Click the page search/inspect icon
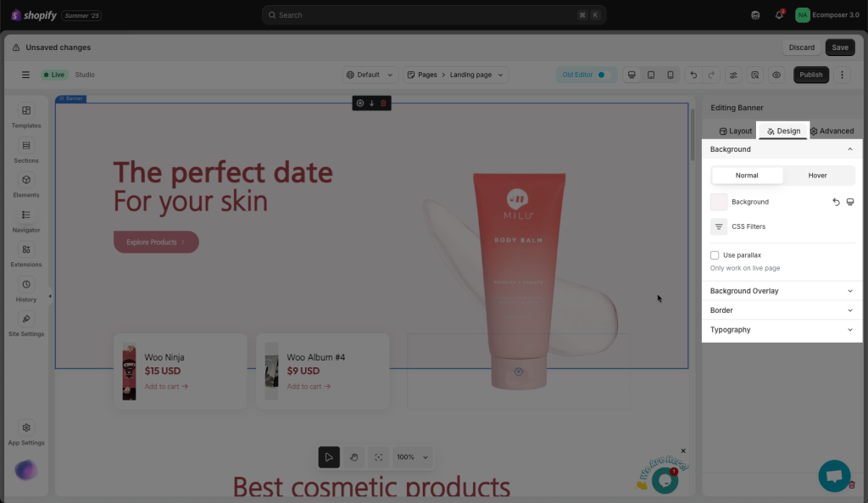 [755, 75]
